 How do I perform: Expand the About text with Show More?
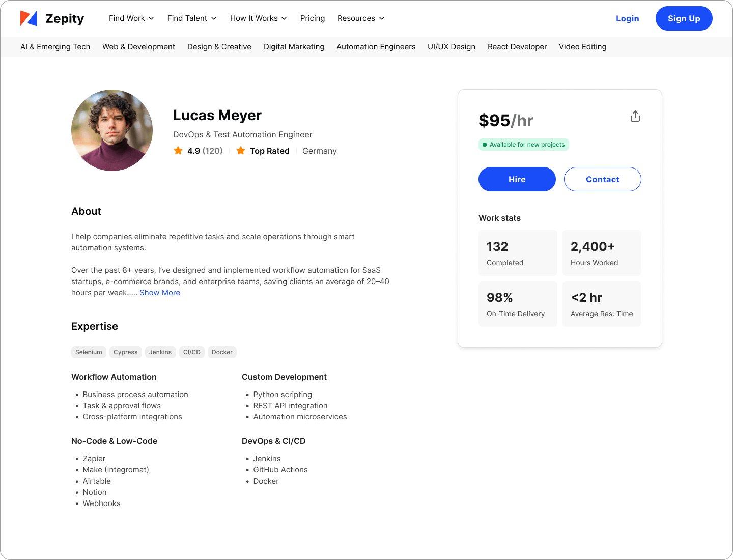(x=160, y=293)
